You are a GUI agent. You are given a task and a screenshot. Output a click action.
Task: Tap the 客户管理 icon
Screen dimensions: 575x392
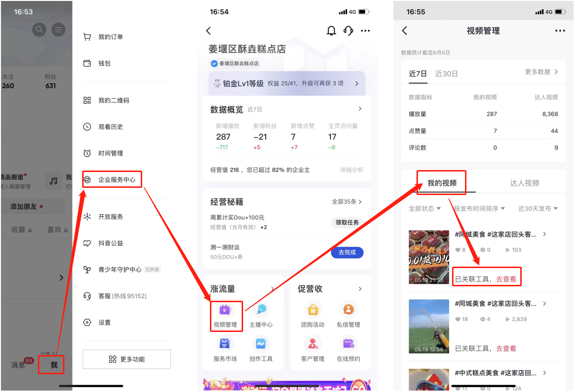click(313, 344)
